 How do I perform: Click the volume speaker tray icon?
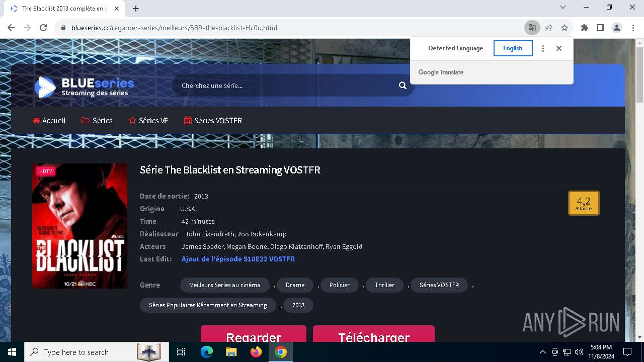(x=579, y=352)
